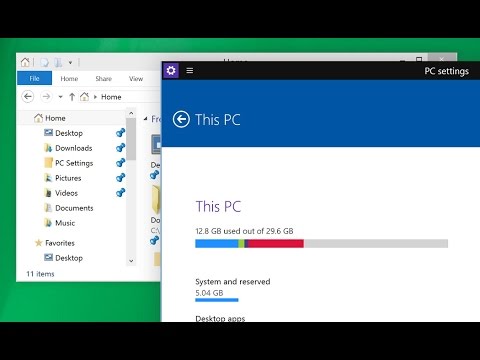Screen dimensions: 480x360
Task: Click the green segment of storage bar
Action: [241, 243]
